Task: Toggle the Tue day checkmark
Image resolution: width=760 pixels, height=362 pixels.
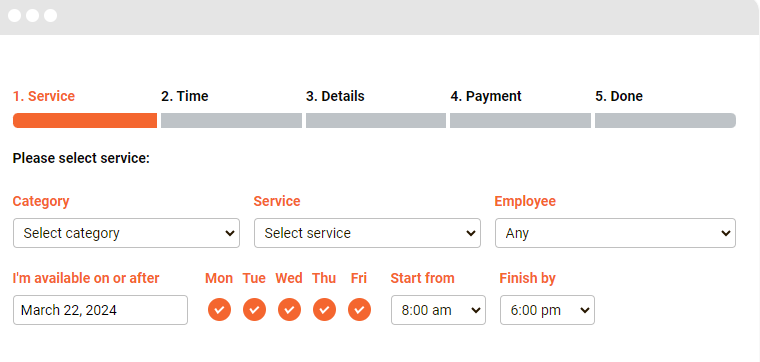Action: (254, 310)
